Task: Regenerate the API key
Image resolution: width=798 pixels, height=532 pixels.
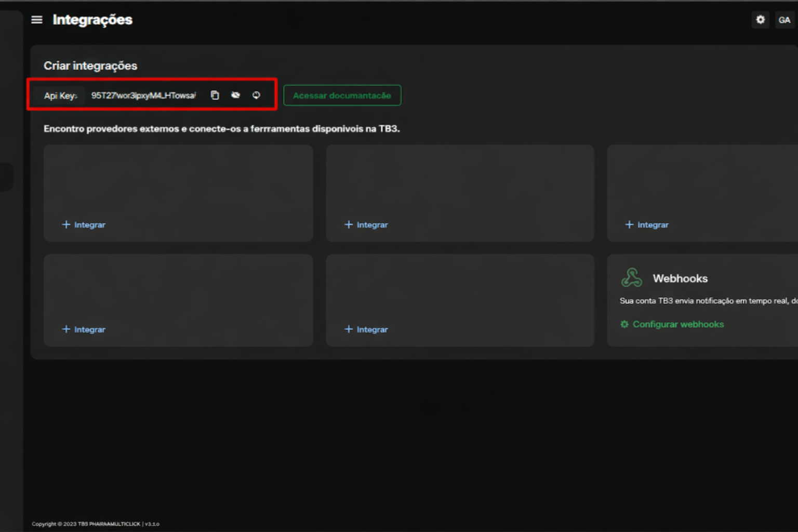Action: coord(256,95)
